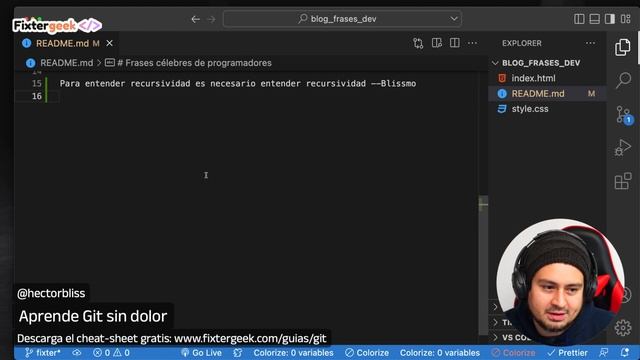
Task: Toggle the primary side bar layout icon
Action: [x=579, y=19]
